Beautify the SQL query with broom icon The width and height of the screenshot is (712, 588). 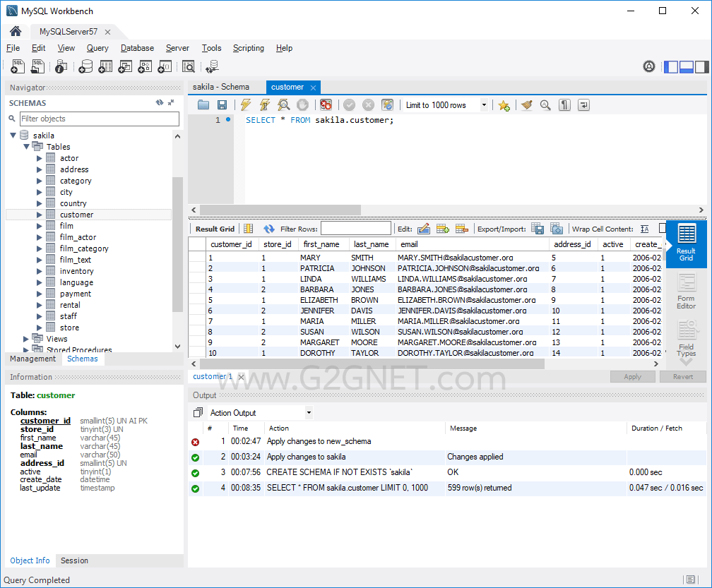[x=527, y=105]
